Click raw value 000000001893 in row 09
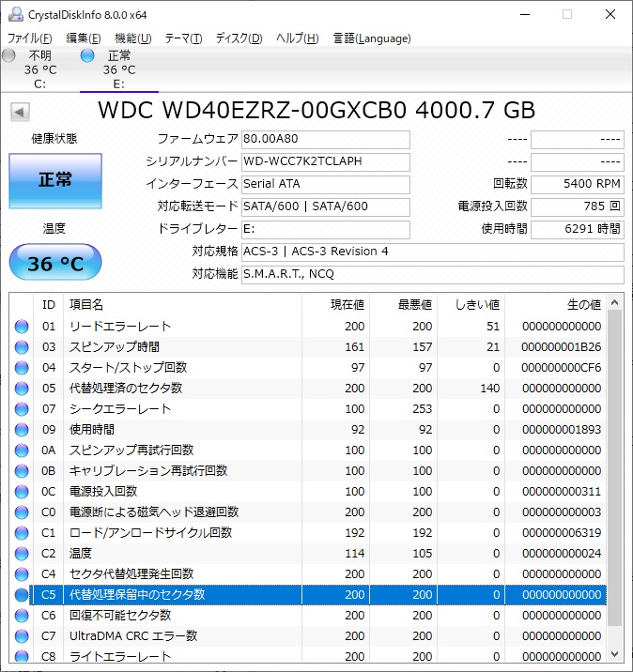Screen dimensions: 633x672 click(x=562, y=430)
